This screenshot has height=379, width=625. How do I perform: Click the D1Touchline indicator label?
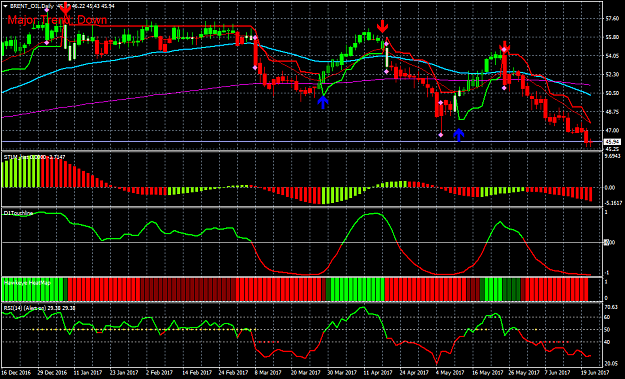coord(18,214)
